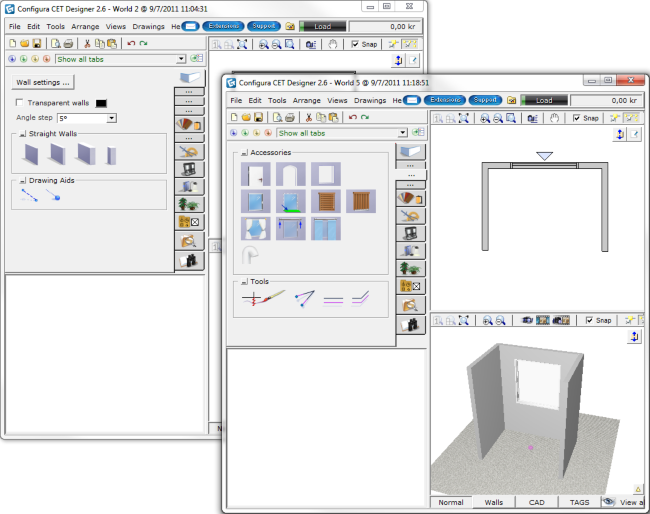This screenshot has height=514, width=650.
Task: Select the offset lines tool in Tools
Action: click(360, 299)
